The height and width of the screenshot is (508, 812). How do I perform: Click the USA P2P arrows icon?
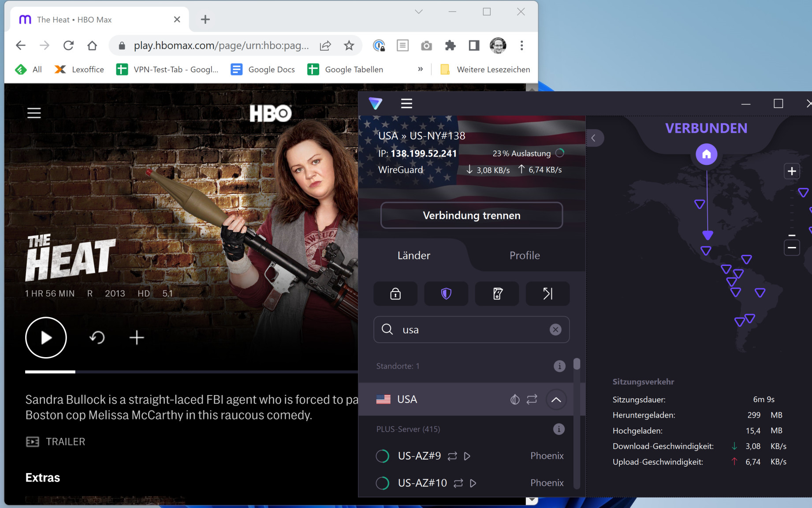pos(532,400)
